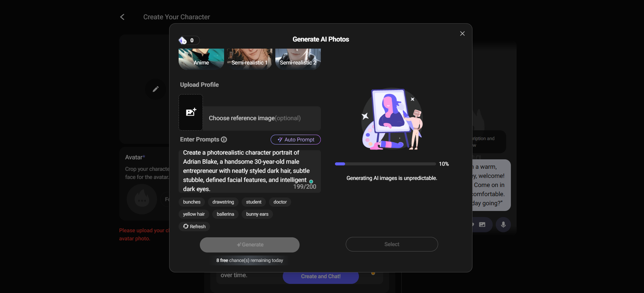Click inside the prompt text area
The image size is (644, 293).
249,171
